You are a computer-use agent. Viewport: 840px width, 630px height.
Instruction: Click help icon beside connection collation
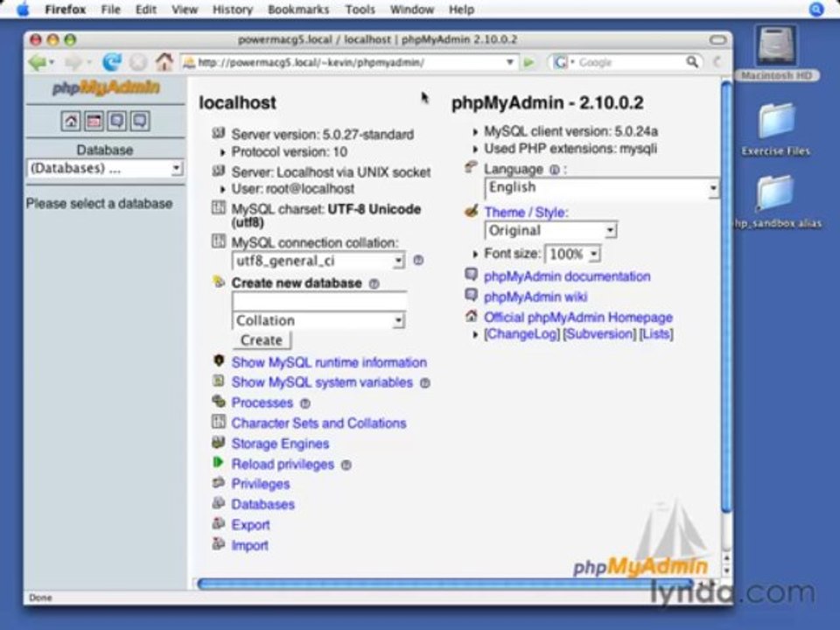pos(418,261)
